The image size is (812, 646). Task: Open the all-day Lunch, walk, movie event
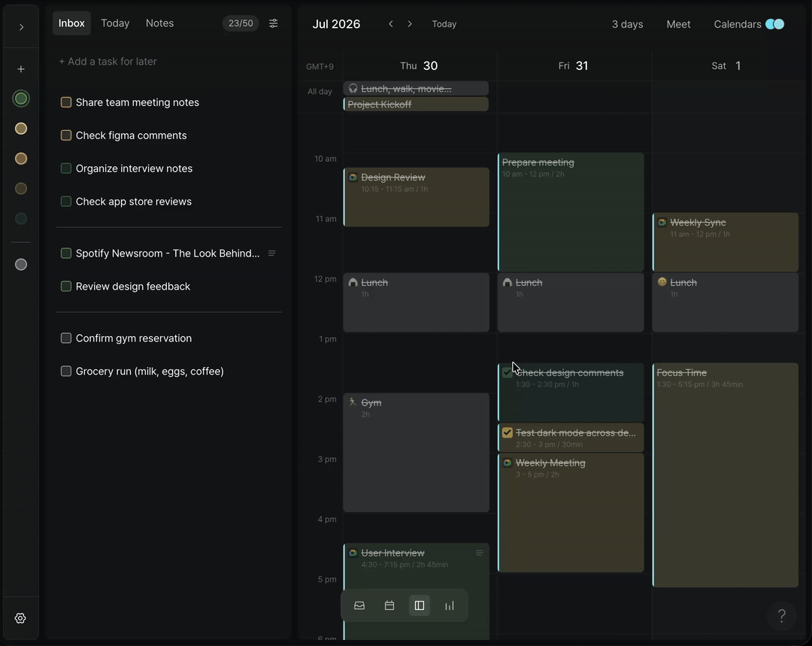pos(416,89)
